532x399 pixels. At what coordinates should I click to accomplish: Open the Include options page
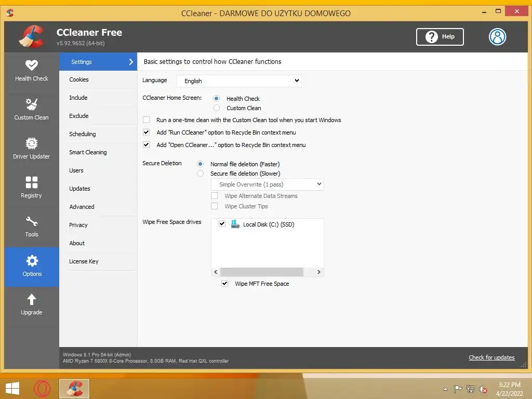click(98, 98)
